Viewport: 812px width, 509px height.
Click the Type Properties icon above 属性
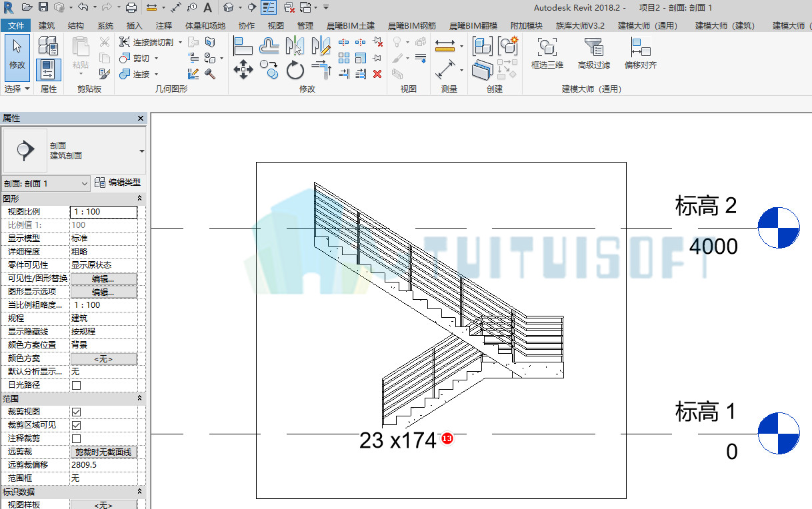(x=48, y=45)
